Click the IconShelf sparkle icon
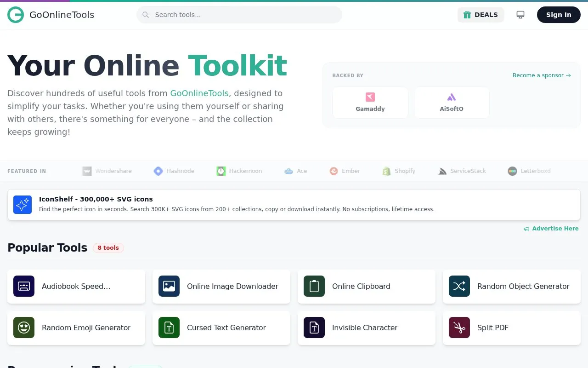588x368 pixels. click(x=23, y=205)
